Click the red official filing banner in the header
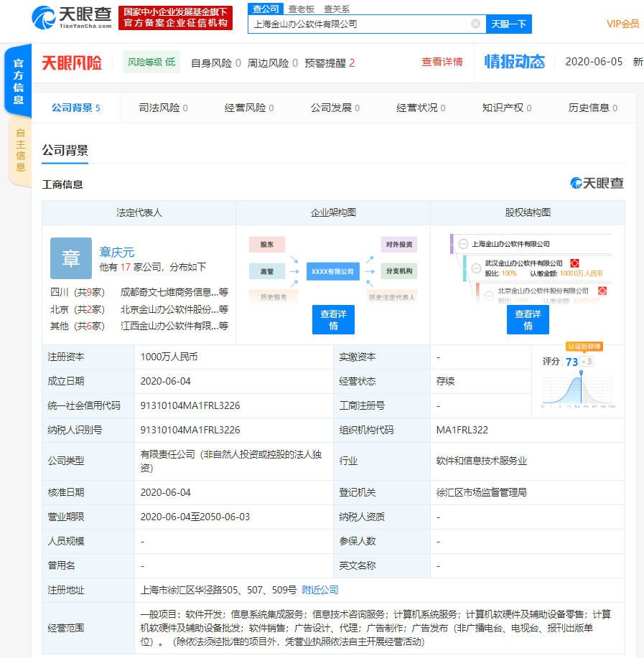 click(x=175, y=18)
